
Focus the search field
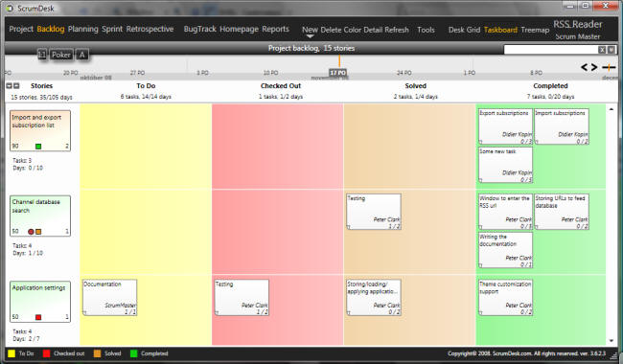pyautogui.click(x=551, y=50)
